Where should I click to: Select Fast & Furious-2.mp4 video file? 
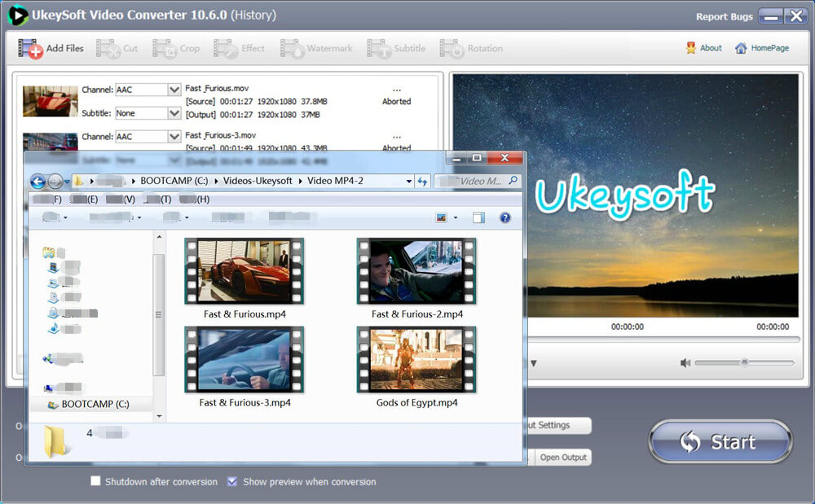[416, 278]
